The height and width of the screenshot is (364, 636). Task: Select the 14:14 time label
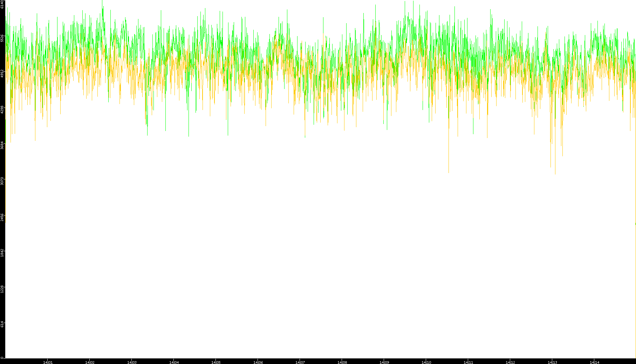coord(594,362)
